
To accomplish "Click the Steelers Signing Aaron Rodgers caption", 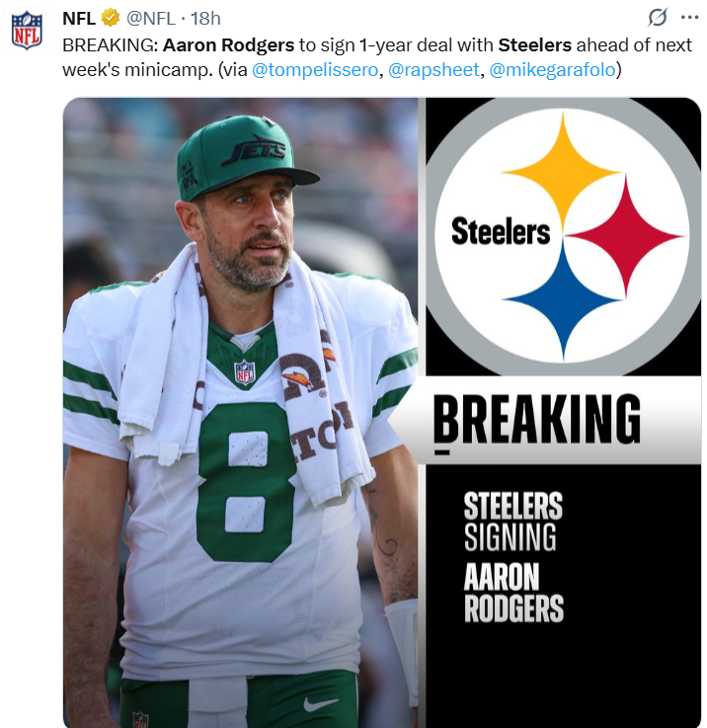I will pos(513,557).
